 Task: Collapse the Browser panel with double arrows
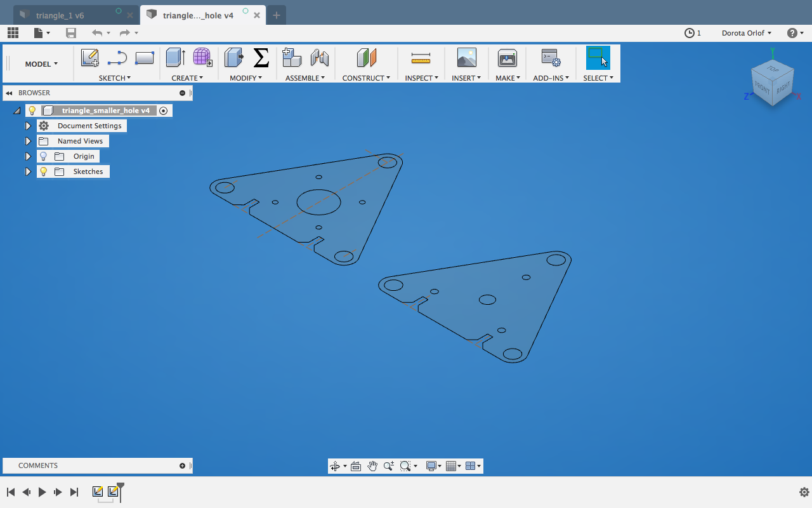pos(10,93)
